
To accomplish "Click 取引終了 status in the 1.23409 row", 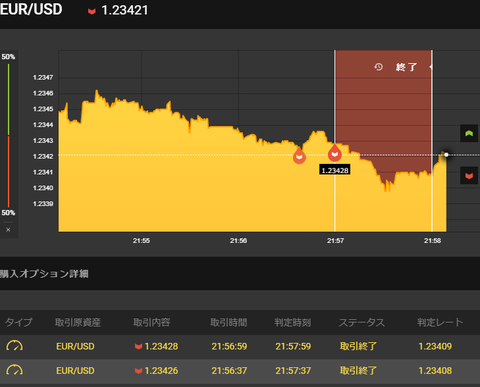I will pos(358,346).
